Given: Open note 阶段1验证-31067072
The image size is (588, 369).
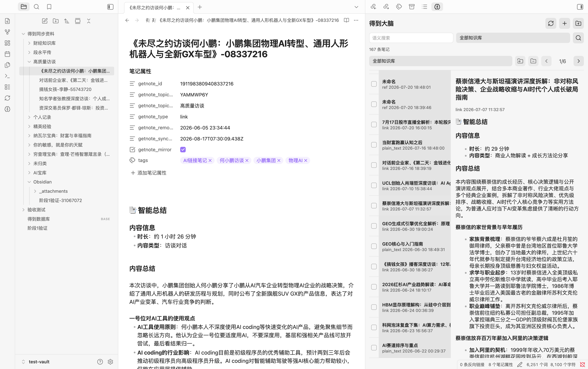Looking at the screenshot, I should tap(61, 200).
